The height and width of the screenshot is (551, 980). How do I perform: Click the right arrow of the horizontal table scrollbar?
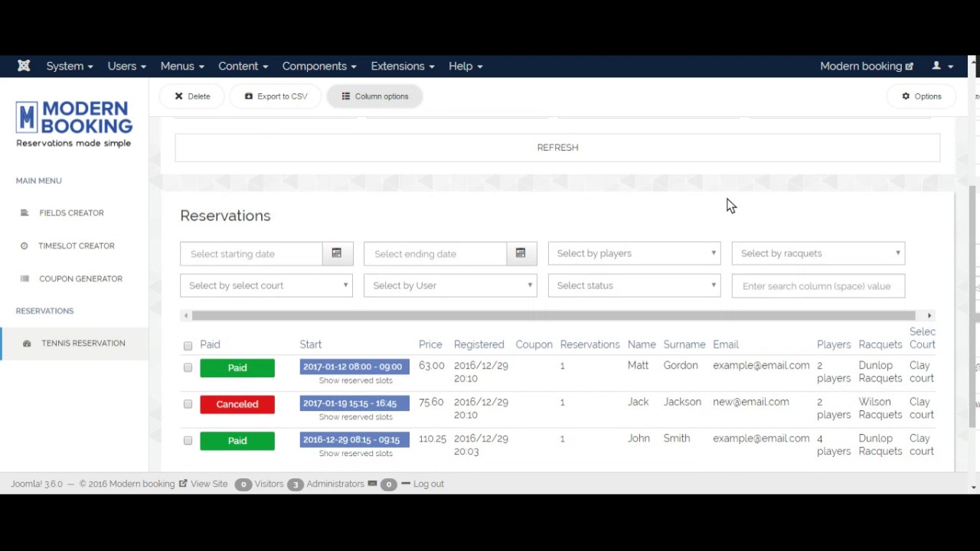point(929,315)
